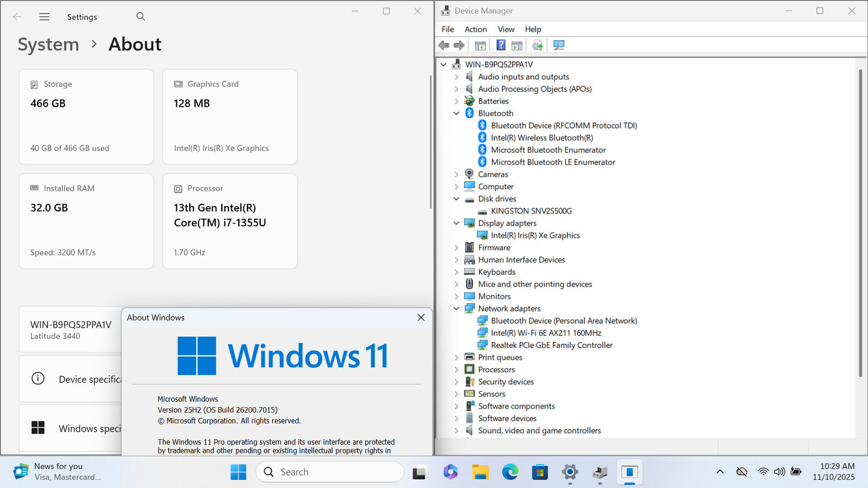Expand the Processors category
The height and width of the screenshot is (488, 868).
click(456, 370)
